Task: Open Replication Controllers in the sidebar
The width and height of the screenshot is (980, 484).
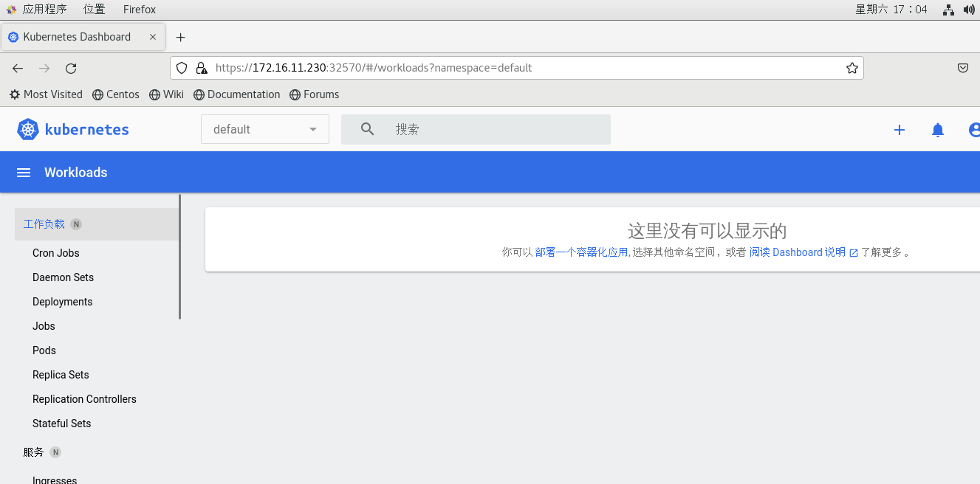Action: click(84, 399)
